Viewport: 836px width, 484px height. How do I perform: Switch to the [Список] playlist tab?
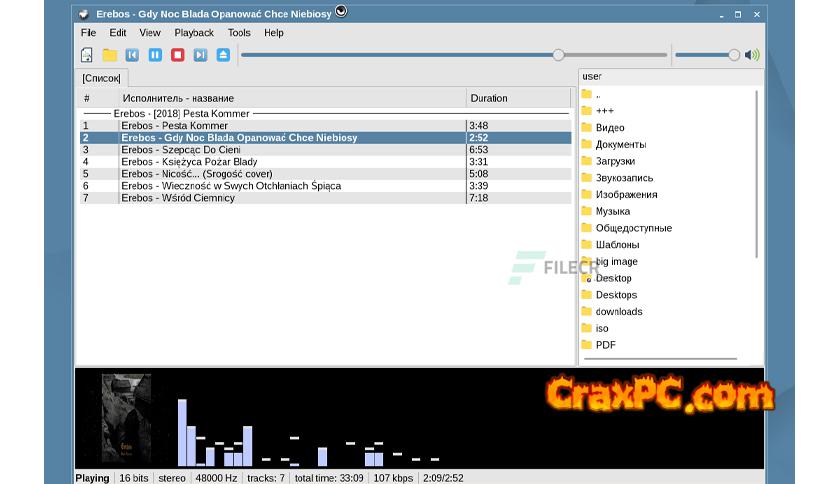pyautogui.click(x=101, y=78)
